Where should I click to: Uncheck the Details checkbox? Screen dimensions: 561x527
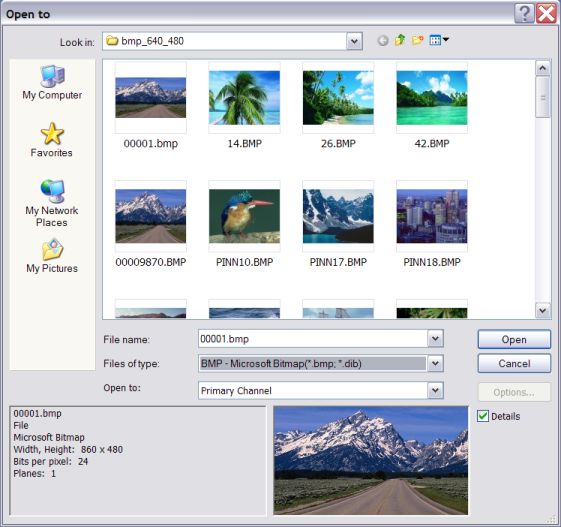click(x=483, y=416)
